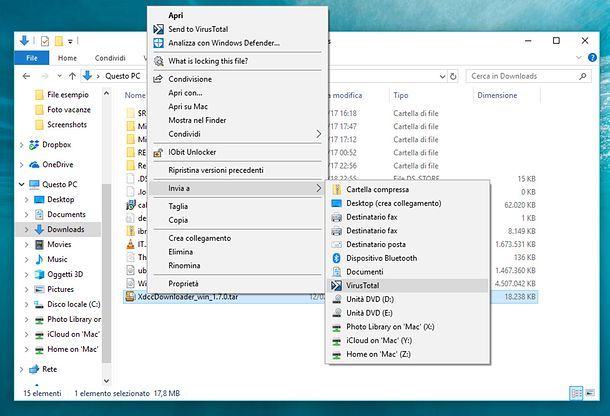Switch to the Condividi ribbon tab

pyautogui.click(x=110, y=58)
